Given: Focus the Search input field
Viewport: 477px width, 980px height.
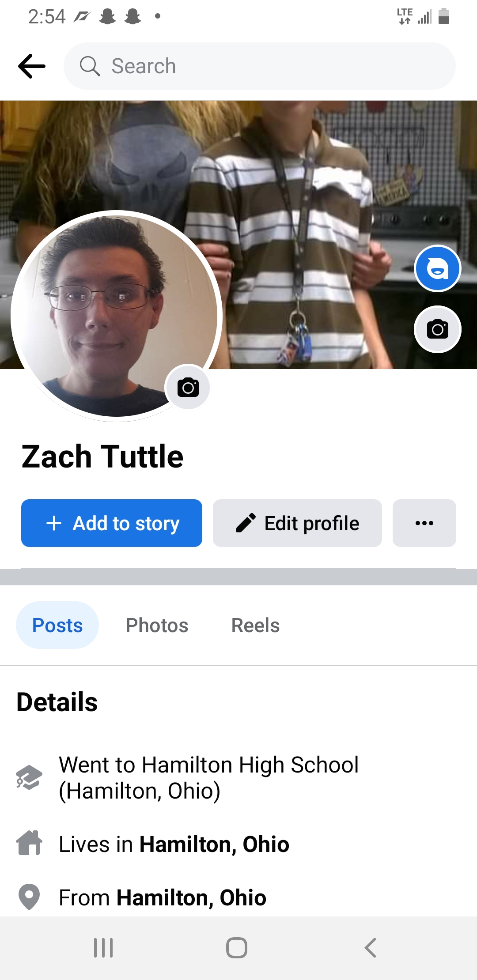Looking at the screenshot, I should [x=260, y=66].
